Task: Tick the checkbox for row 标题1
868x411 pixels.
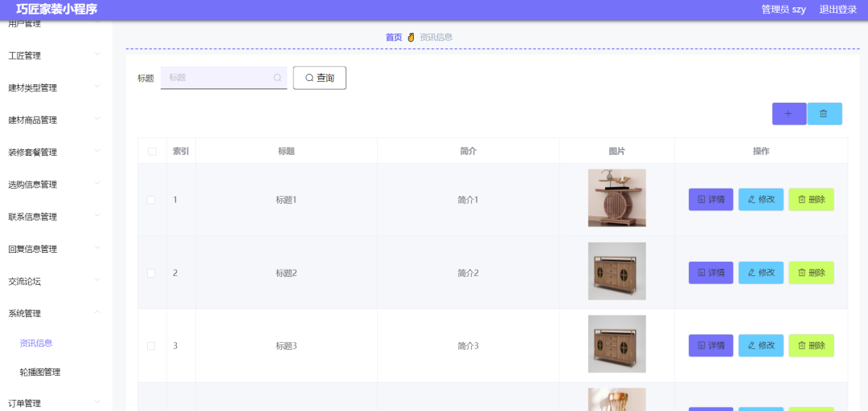Action: [x=151, y=200]
